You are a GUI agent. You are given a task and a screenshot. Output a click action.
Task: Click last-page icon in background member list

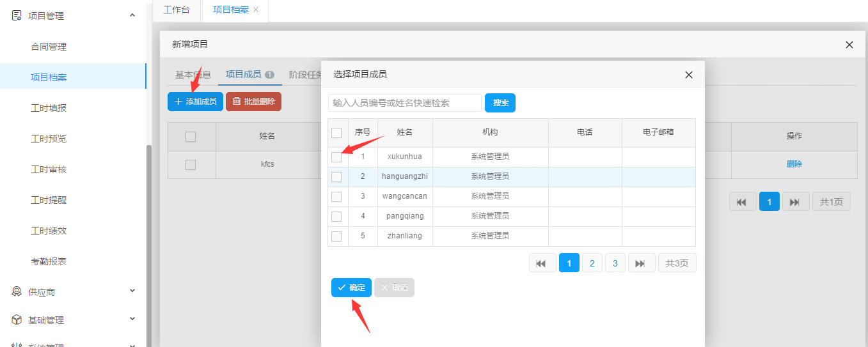pyautogui.click(x=795, y=202)
